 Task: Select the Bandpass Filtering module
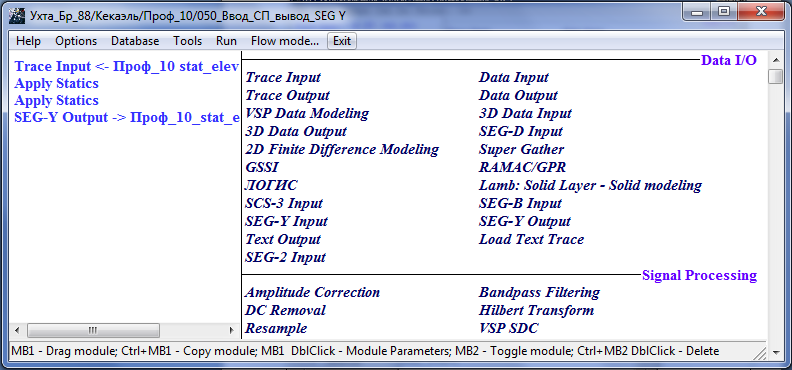coord(539,292)
